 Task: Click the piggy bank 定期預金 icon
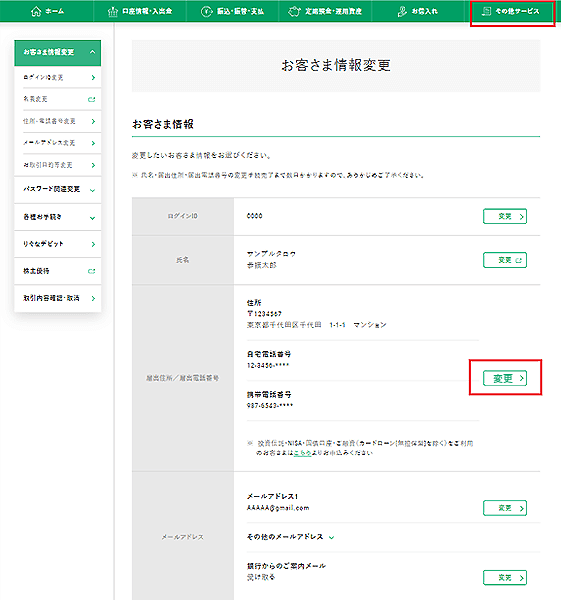point(294,11)
